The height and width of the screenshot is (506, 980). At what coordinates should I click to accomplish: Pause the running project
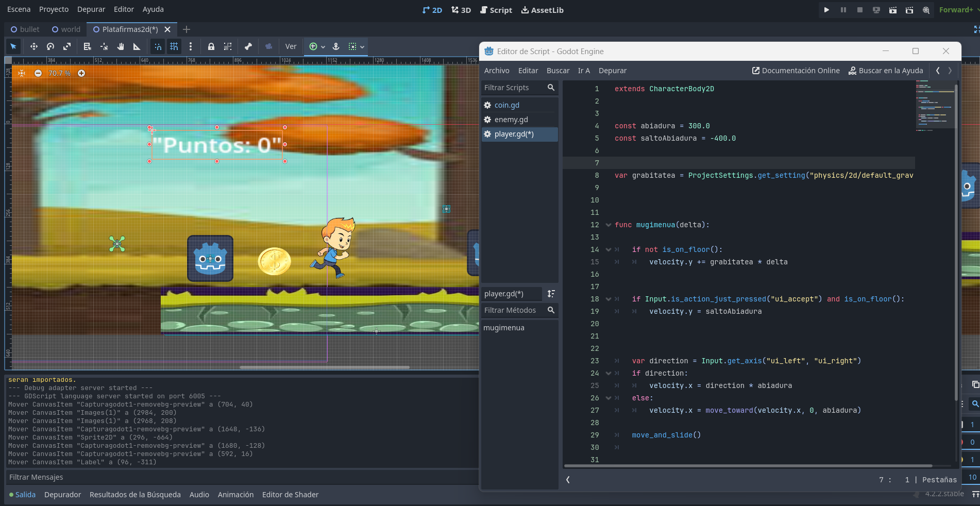[843, 10]
